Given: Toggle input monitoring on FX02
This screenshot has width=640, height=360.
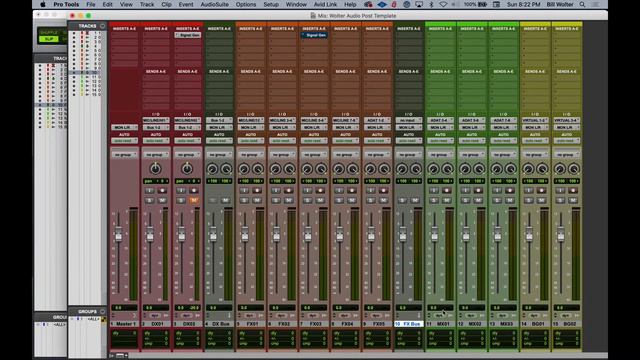Looking at the screenshot, I should (x=276, y=191).
